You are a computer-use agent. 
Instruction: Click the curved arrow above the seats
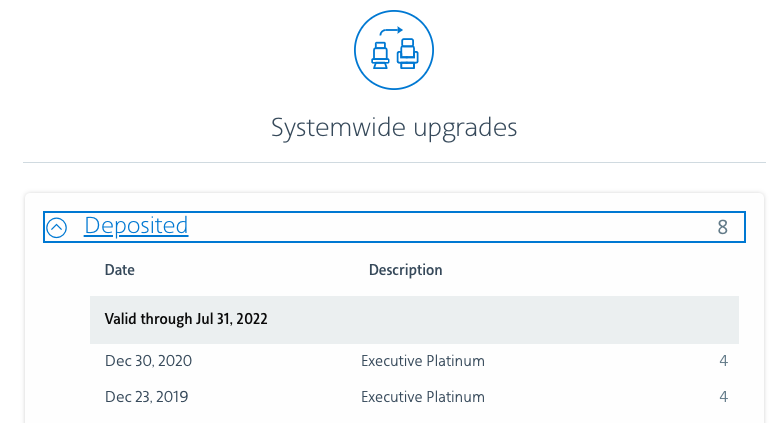click(392, 31)
